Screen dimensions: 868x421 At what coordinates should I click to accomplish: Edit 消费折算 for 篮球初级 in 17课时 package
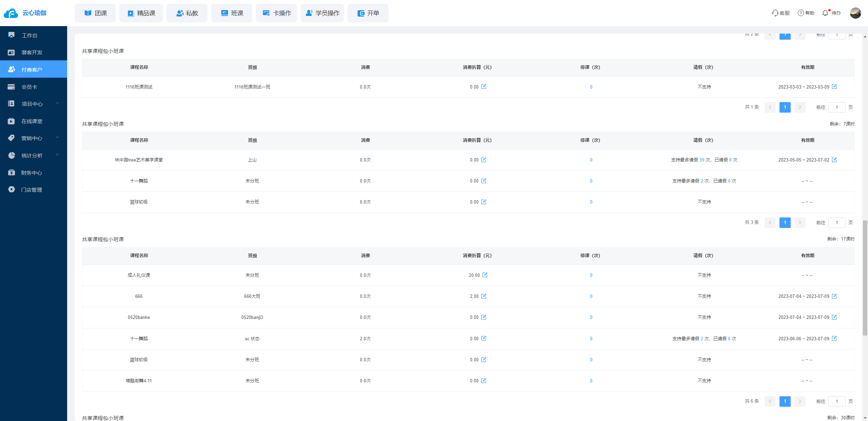(484, 360)
